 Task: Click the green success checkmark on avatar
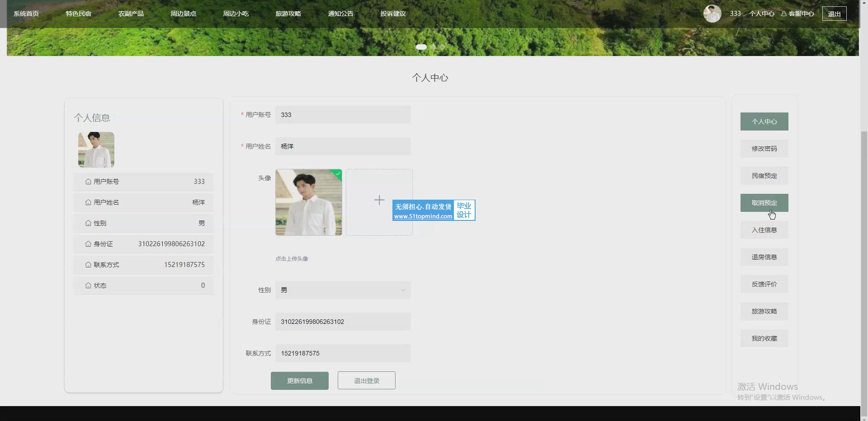[x=338, y=173]
